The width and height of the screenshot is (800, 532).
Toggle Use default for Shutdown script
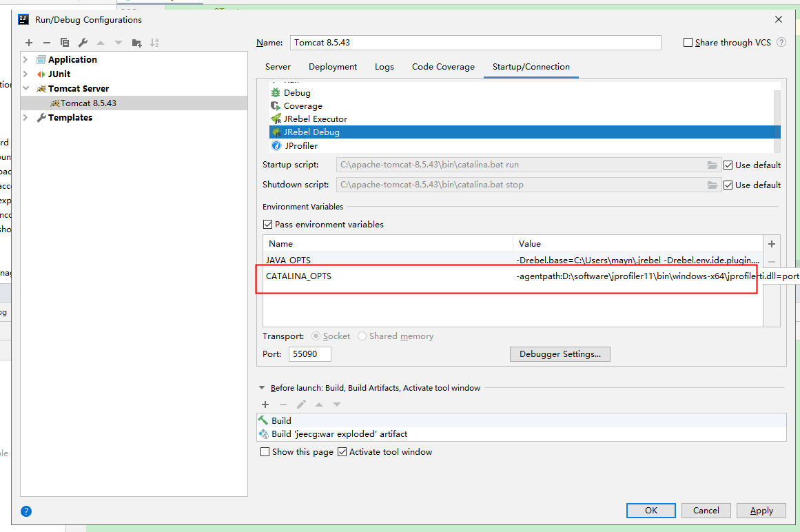pyautogui.click(x=728, y=185)
